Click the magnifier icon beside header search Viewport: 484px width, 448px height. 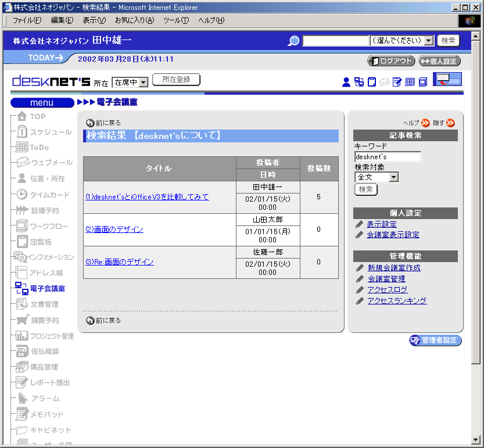293,41
